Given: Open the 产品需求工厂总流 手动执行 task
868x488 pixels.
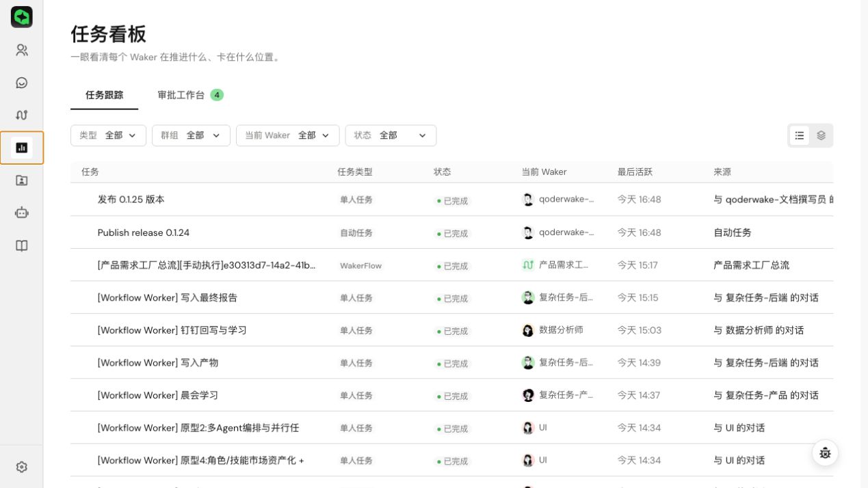Looking at the screenshot, I should coord(207,265).
